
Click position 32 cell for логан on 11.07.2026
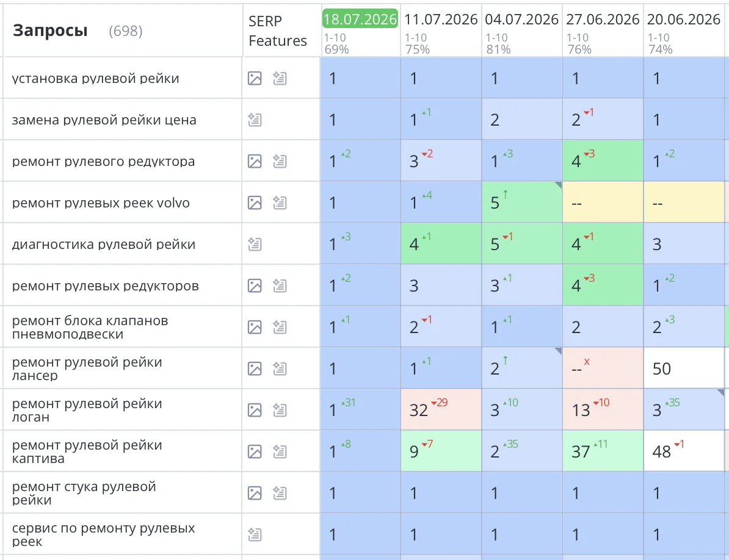pos(441,409)
